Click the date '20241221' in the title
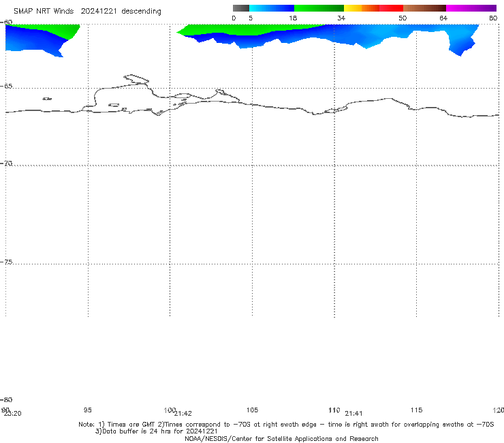 [x=99, y=11]
